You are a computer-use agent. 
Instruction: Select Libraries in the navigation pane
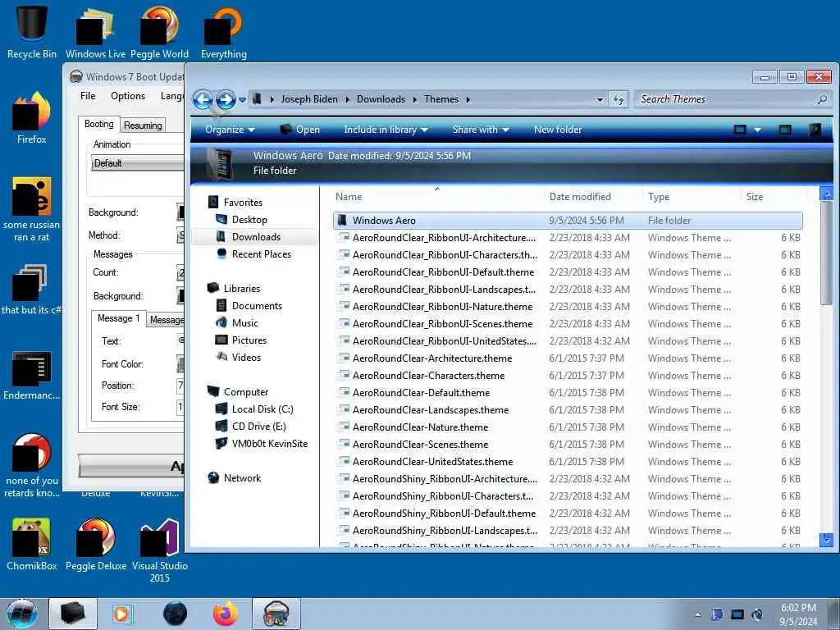point(242,288)
